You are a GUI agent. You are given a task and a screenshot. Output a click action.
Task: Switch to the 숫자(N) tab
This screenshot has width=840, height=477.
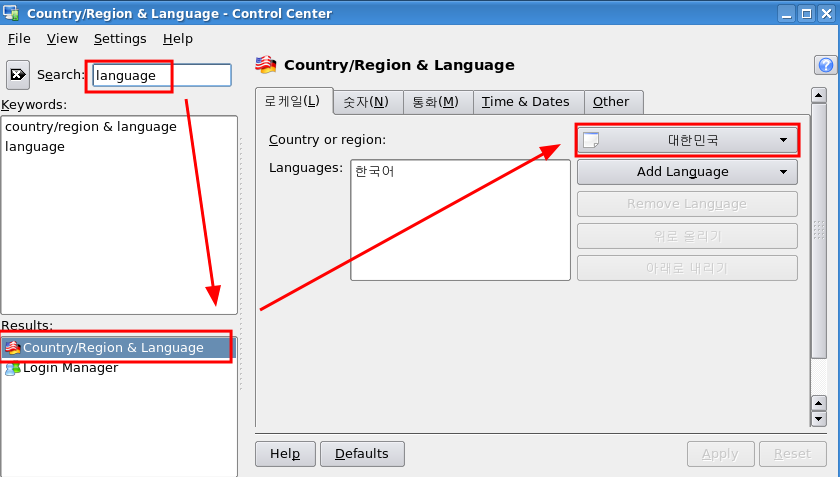tap(368, 102)
